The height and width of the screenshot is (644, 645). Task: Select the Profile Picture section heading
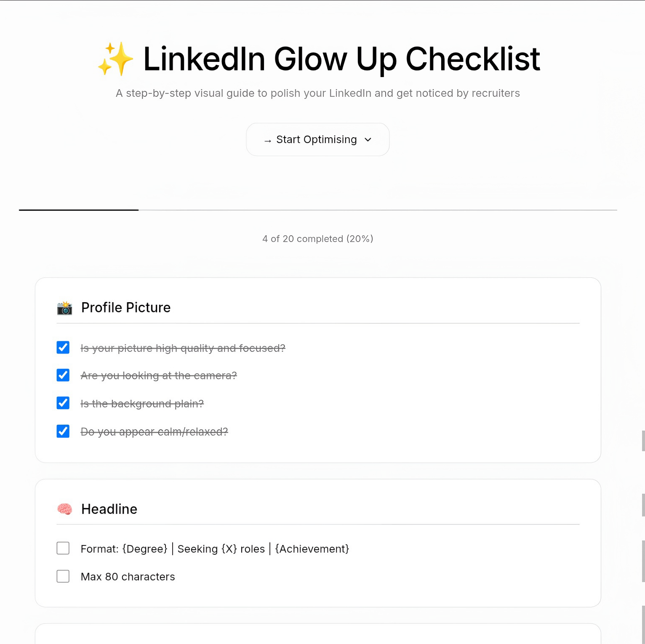click(125, 308)
